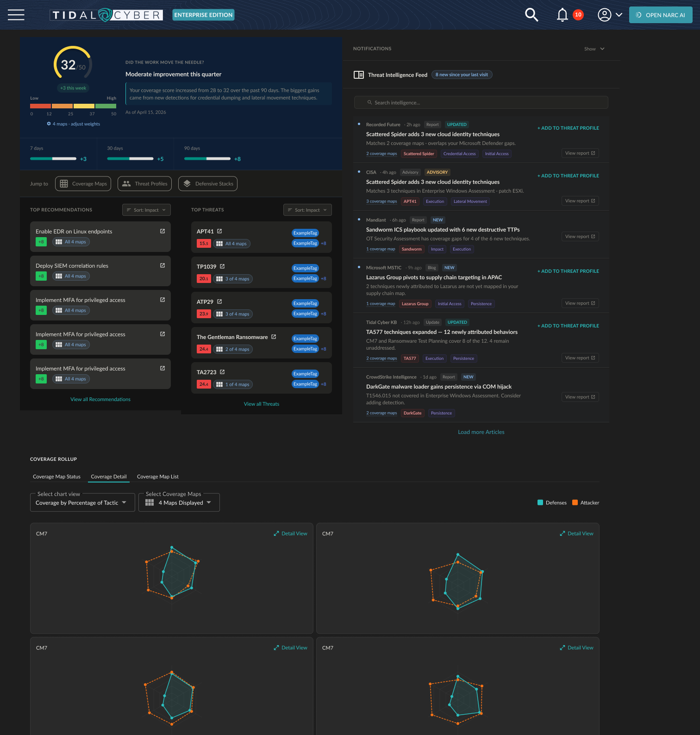Switch to Coverage Map Status tab
Viewport: 700px width, 735px height.
click(56, 477)
